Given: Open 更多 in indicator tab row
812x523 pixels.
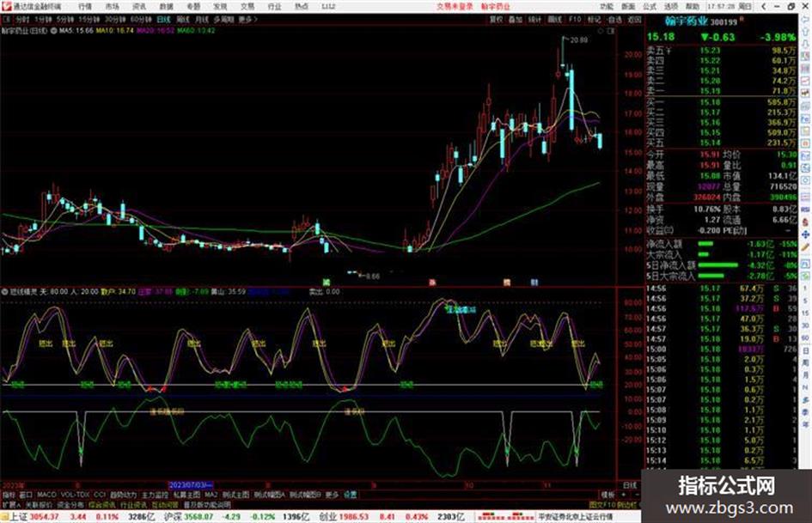Looking at the screenshot, I should [x=332, y=495].
